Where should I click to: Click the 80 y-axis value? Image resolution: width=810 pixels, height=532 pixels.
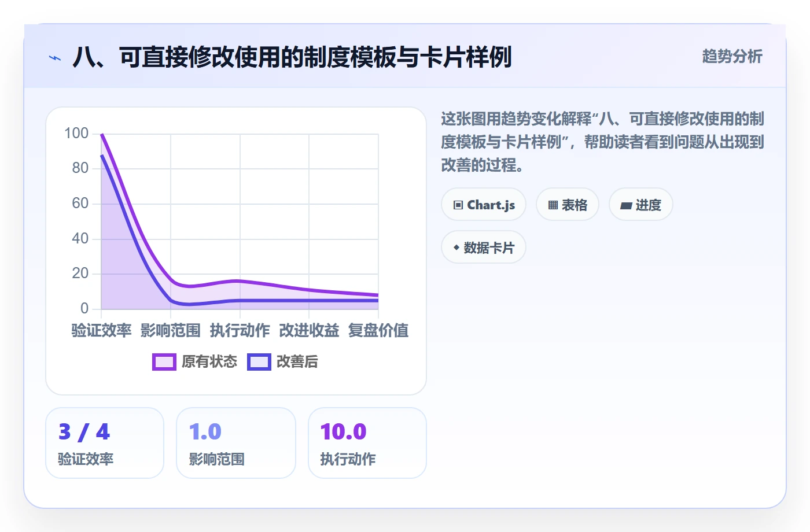(80, 168)
